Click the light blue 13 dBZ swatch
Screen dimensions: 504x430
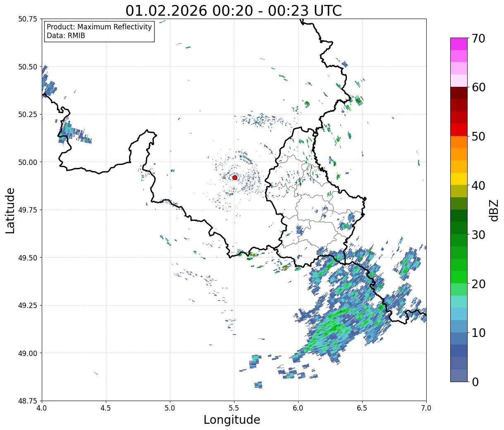pyautogui.click(x=459, y=314)
